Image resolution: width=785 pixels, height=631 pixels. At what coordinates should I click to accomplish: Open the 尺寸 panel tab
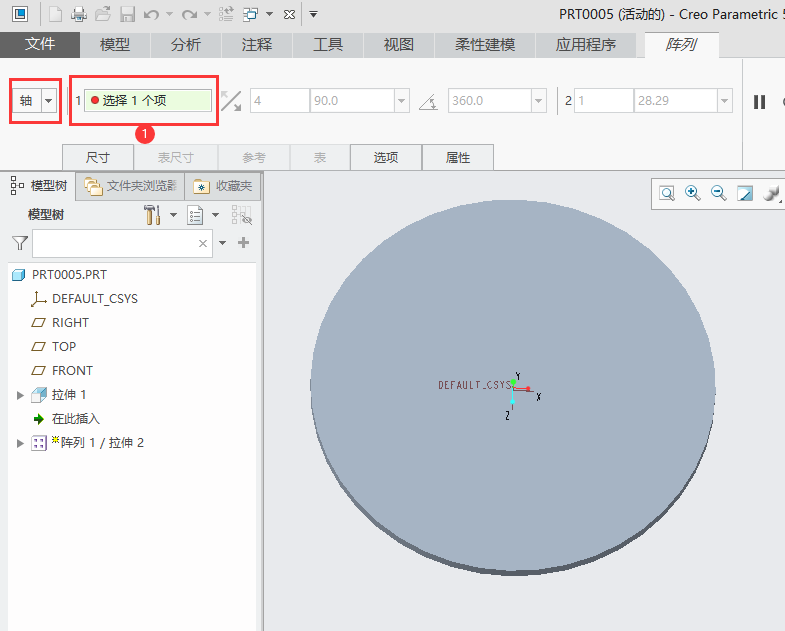pyautogui.click(x=98, y=158)
